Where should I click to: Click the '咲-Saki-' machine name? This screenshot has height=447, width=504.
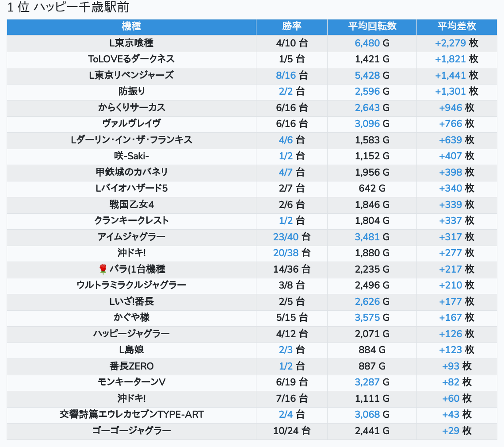point(131,156)
